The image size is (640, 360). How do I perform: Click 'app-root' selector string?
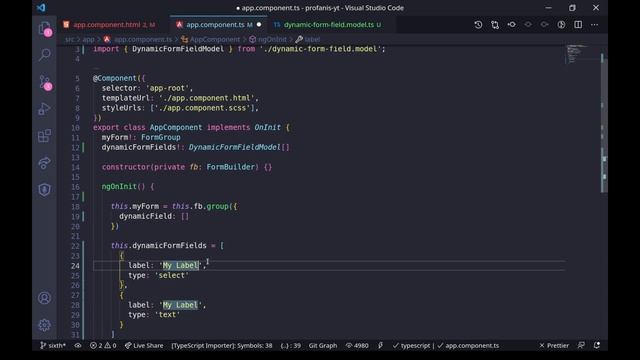(167, 88)
